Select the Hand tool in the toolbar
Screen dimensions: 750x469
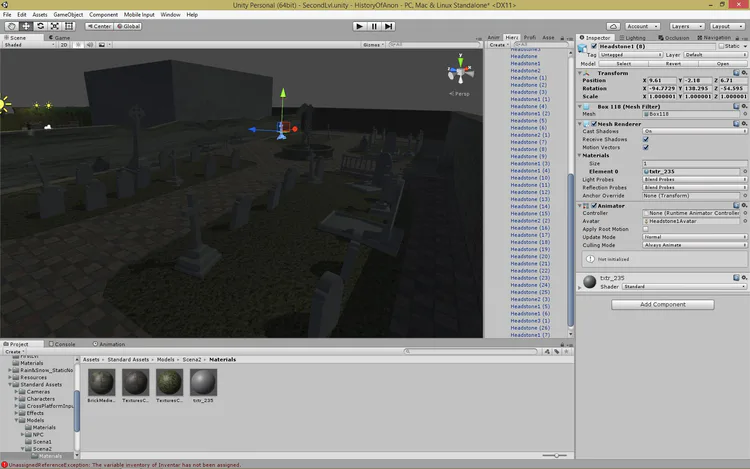coord(11,26)
